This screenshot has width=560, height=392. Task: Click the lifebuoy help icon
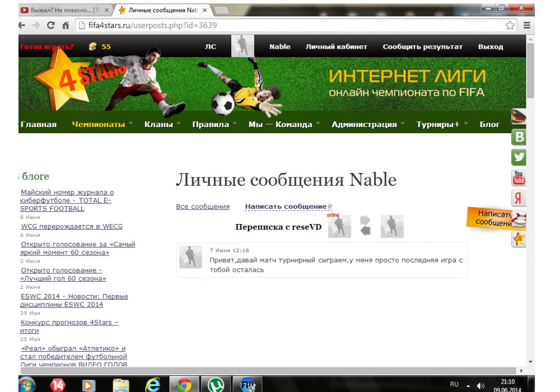pyautogui.click(x=519, y=219)
